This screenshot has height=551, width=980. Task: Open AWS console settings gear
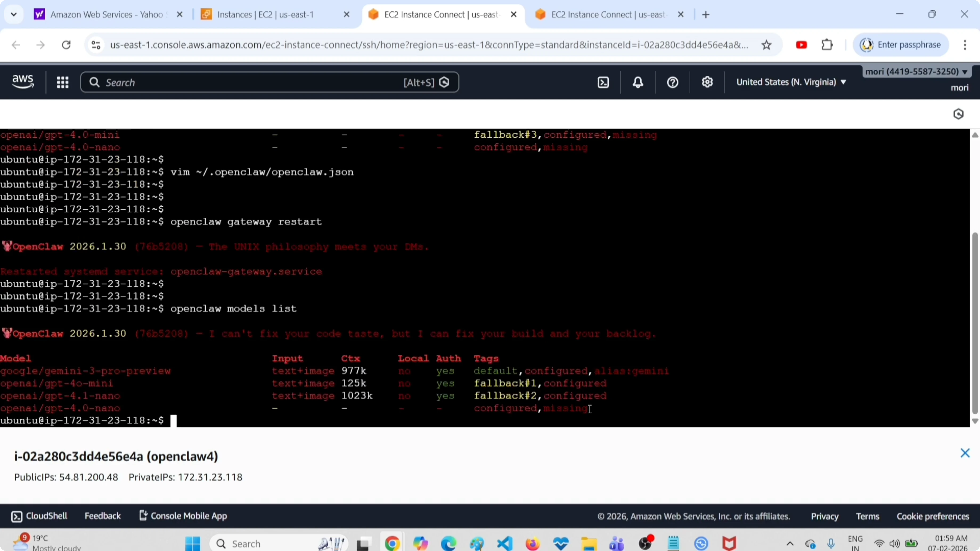click(x=707, y=82)
